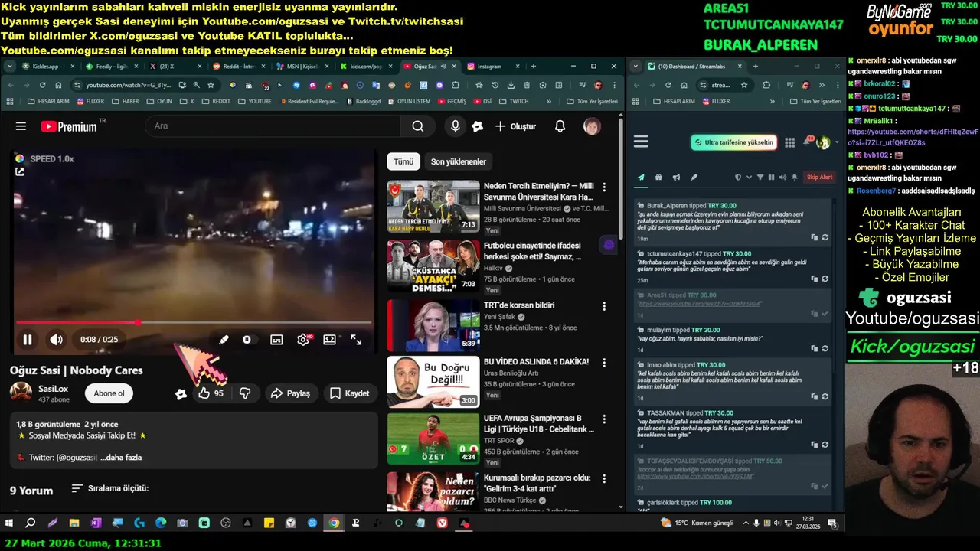Open TWITCH bookmark folder

pyautogui.click(x=514, y=101)
